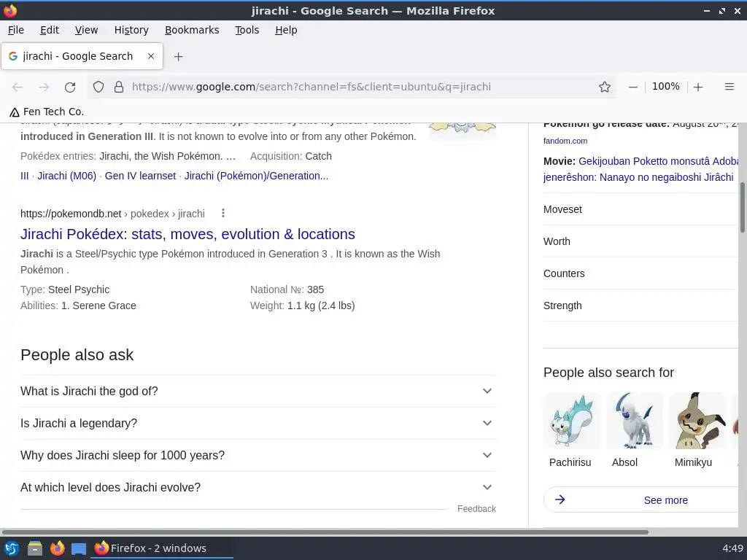
Task: Click the 'People also search for' heading
Action: click(608, 373)
